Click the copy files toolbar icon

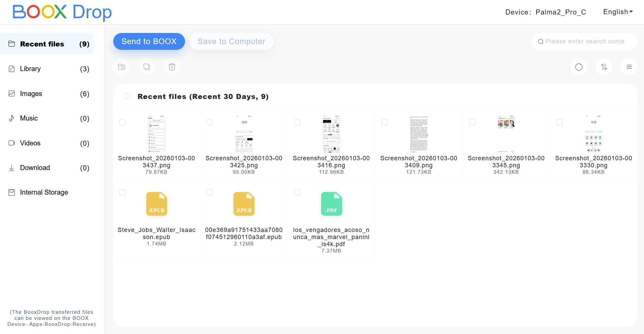(147, 67)
